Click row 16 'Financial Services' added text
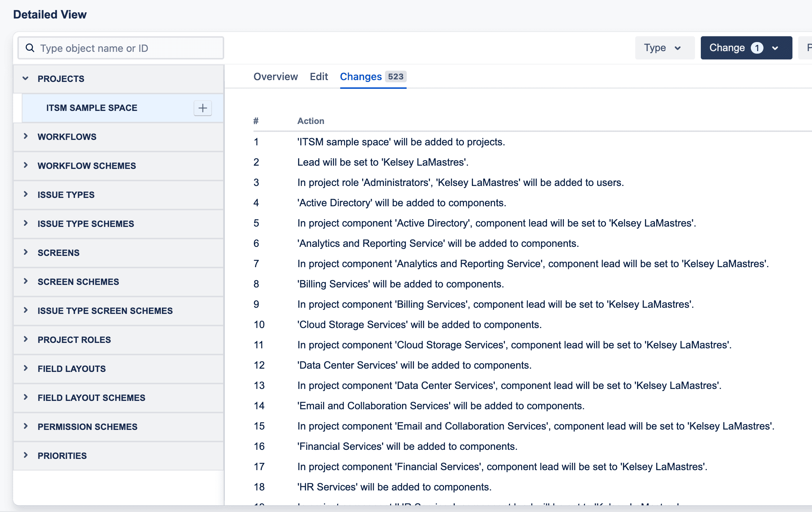812x514 pixels. coord(407,446)
